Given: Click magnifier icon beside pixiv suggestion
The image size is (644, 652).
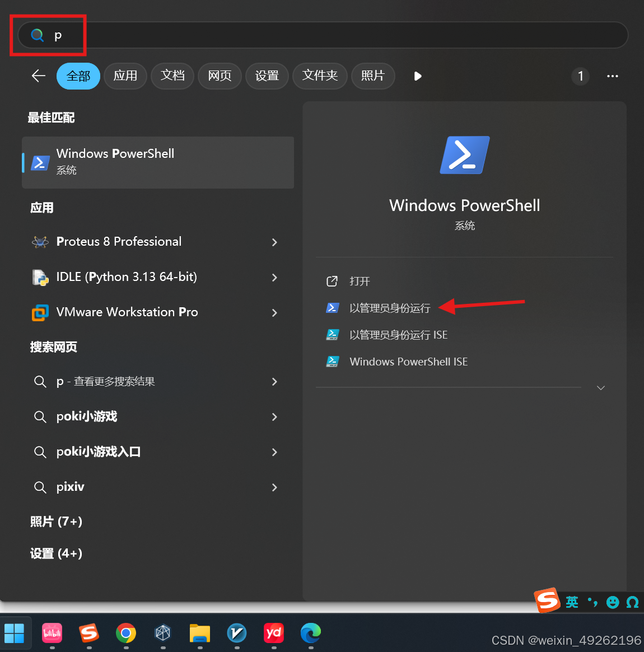Looking at the screenshot, I should tap(40, 487).
